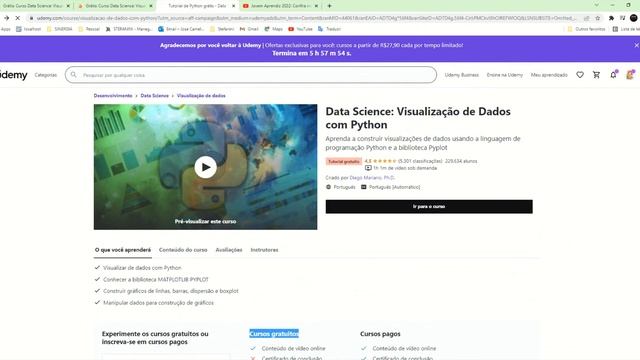
Task: Click the Ir para o curso button
Action: pyautogui.click(x=429, y=207)
